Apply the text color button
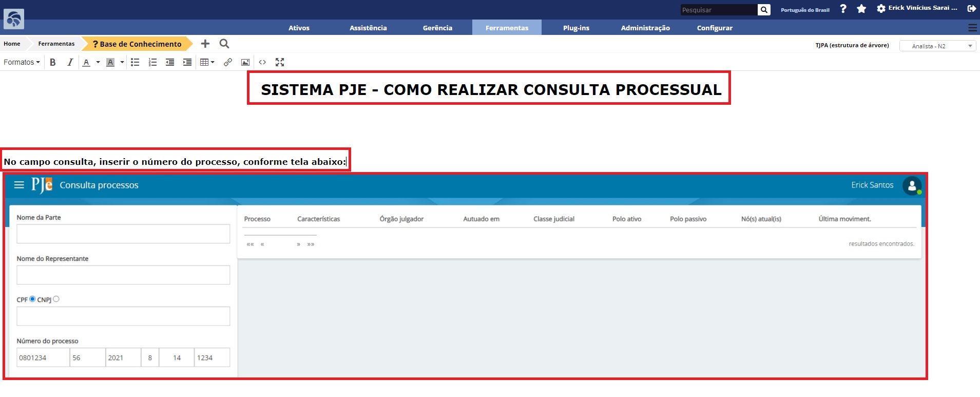This screenshot has width=980, height=397. (86, 62)
